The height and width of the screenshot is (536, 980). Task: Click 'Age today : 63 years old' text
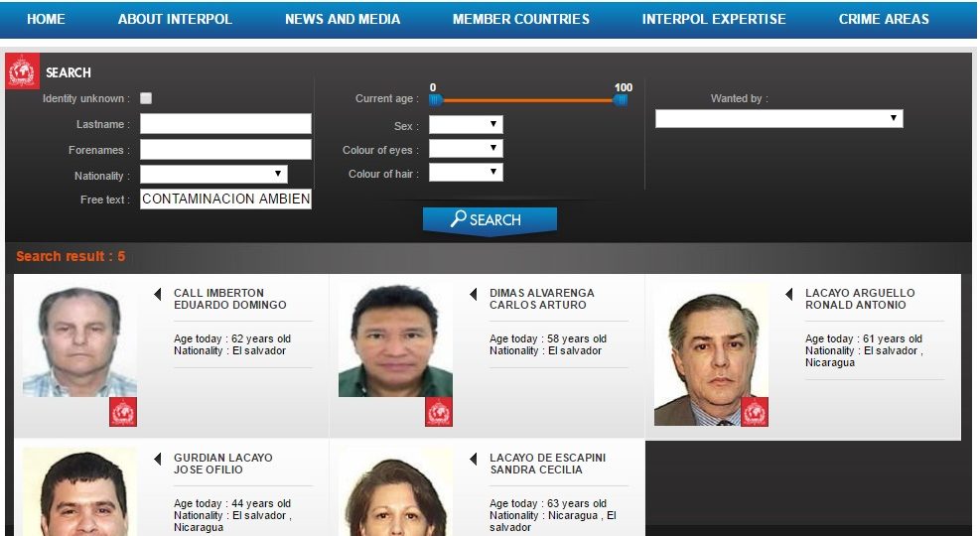click(x=547, y=503)
